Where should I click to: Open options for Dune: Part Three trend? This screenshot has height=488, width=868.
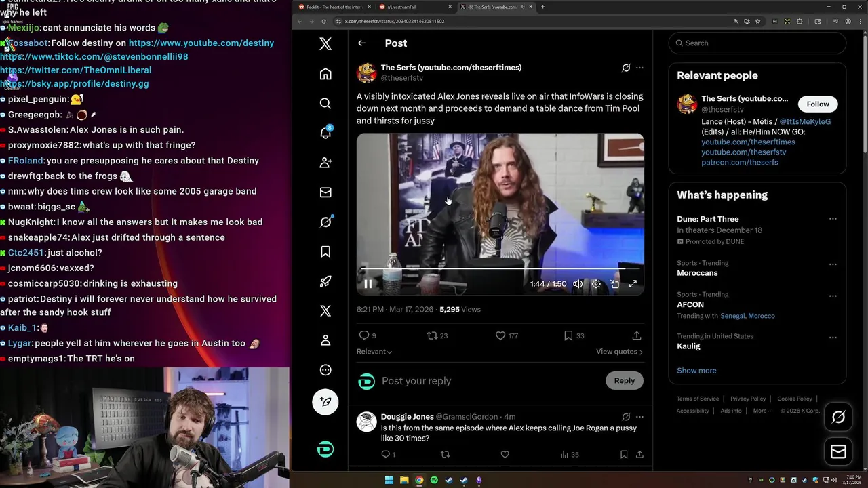(833, 219)
